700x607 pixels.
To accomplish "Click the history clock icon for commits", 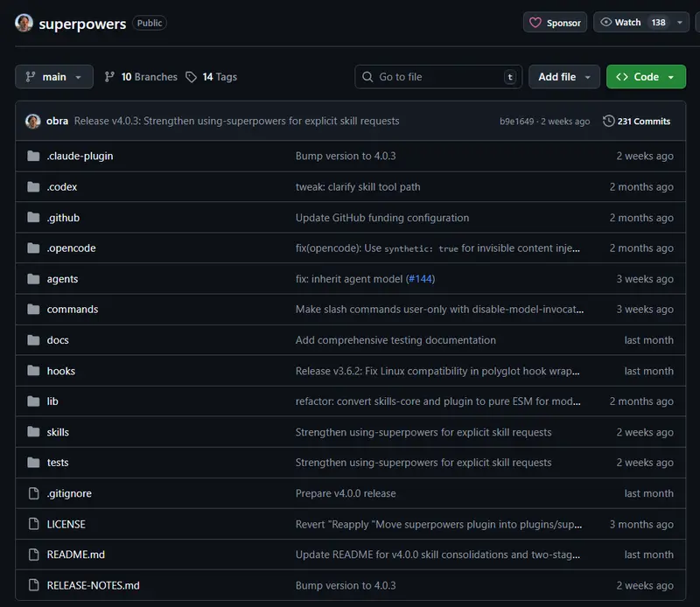I will pyautogui.click(x=608, y=122).
